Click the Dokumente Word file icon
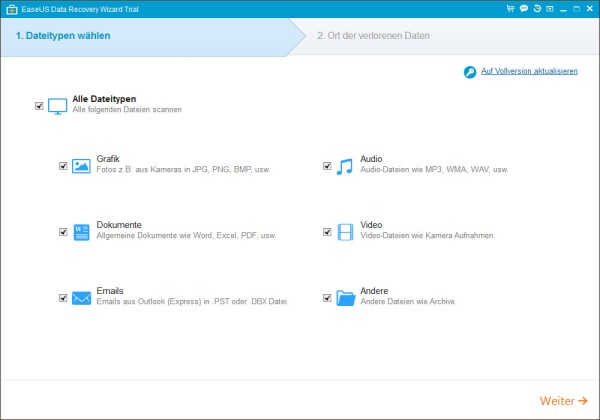 81,232
